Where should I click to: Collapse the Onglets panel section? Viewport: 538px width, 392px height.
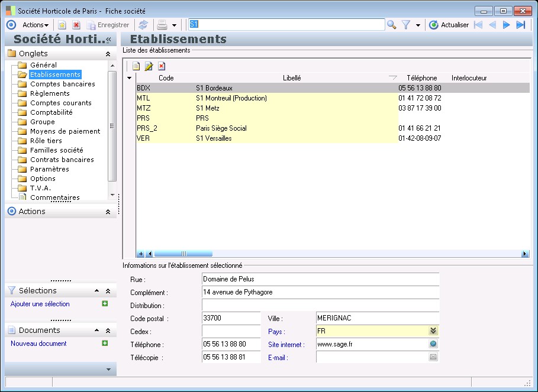click(x=108, y=54)
